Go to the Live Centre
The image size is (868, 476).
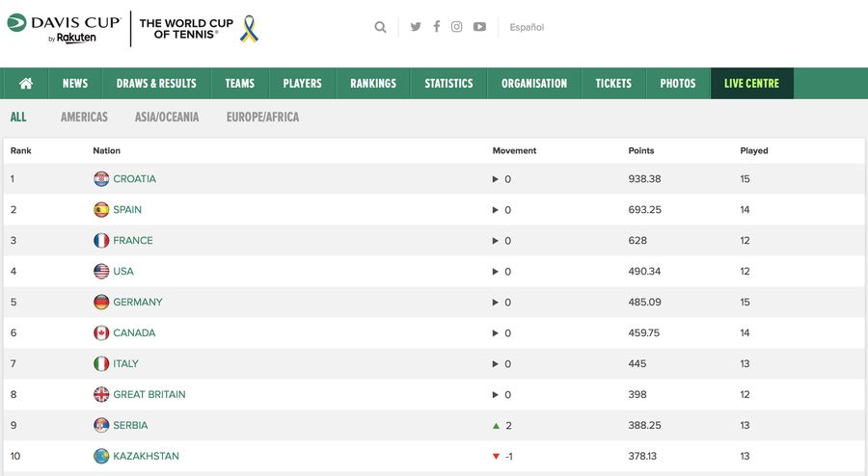(751, 84)
